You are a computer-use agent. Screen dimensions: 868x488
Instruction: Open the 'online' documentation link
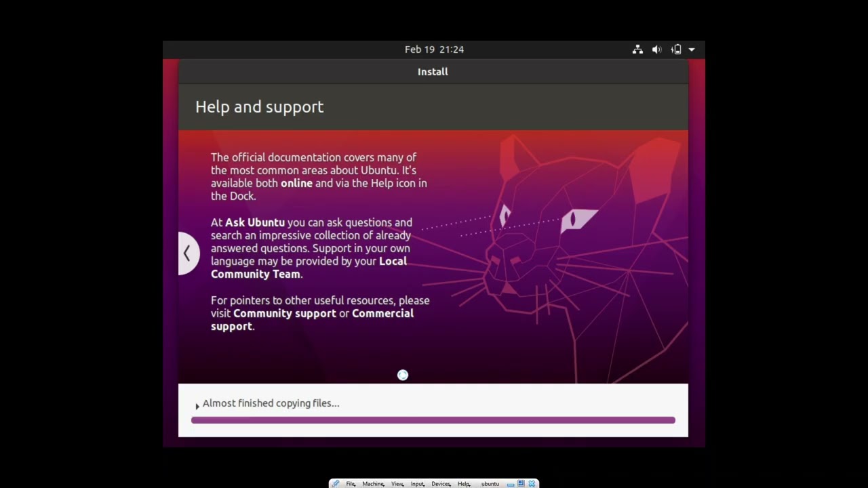(296, 183)
